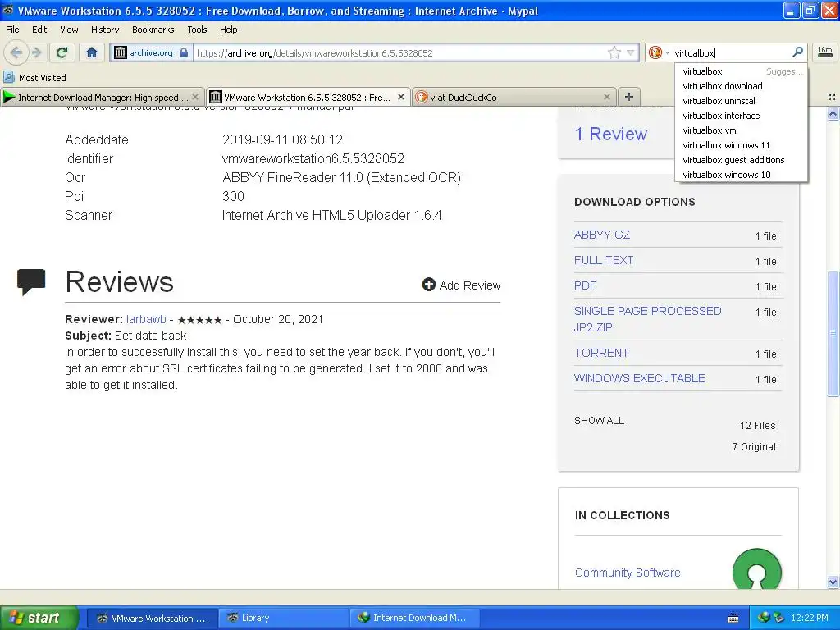Open the Tools menu
The width and height of the screenshot is (840, 630).
coord(197,30)
